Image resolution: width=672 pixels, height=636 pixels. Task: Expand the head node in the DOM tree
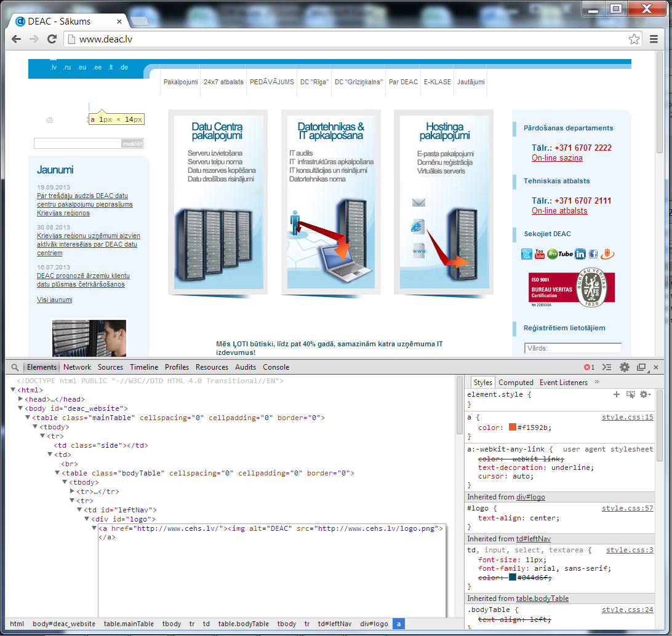tap(20, 399)
